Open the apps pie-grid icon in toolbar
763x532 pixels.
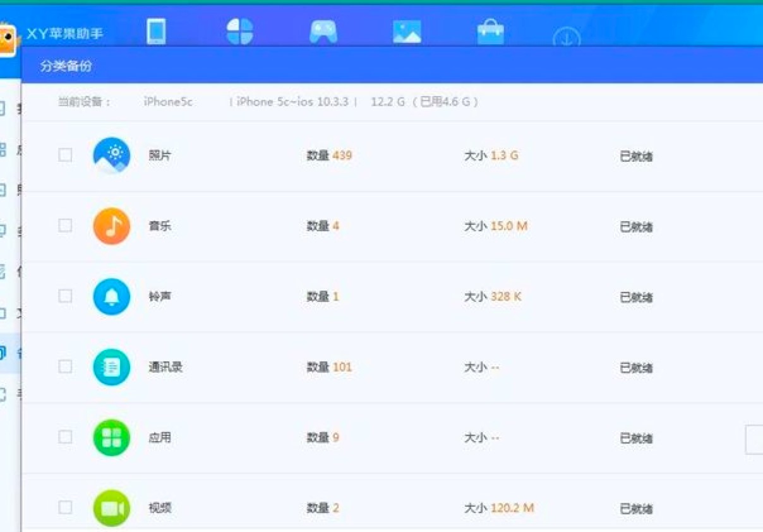[239, 31]
